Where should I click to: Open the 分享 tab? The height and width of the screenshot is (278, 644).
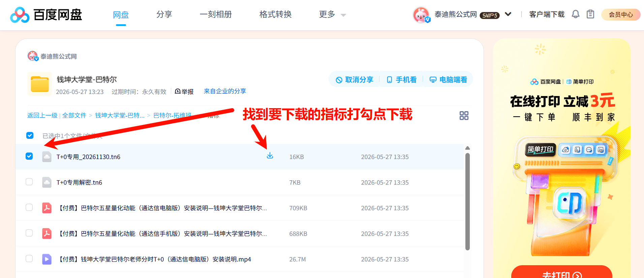click(x=164, y=14)
